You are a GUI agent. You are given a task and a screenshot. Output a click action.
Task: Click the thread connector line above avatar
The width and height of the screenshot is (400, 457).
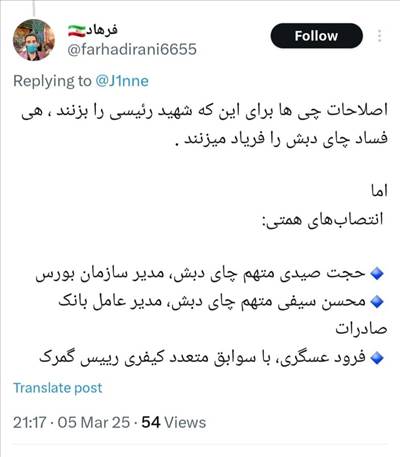click(x=34, y=8)
